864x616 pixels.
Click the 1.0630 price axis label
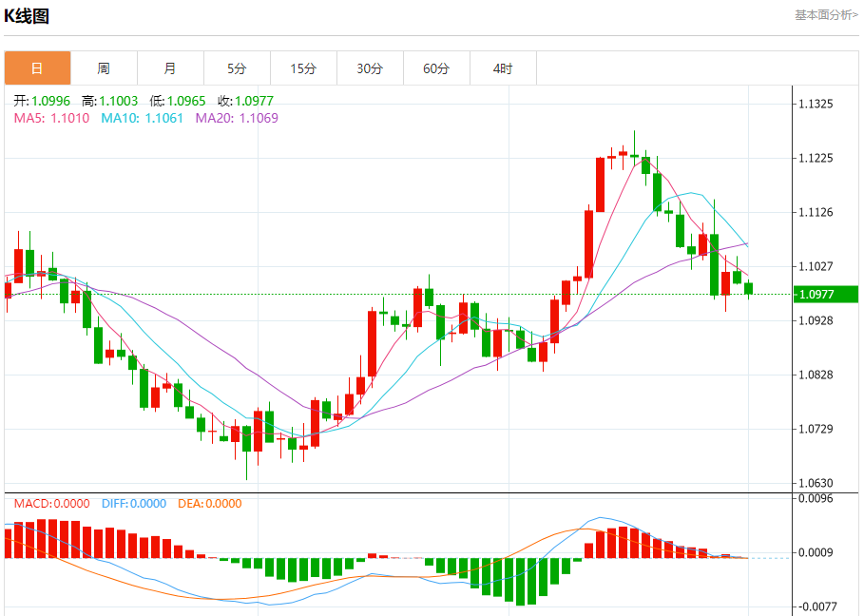816,483
